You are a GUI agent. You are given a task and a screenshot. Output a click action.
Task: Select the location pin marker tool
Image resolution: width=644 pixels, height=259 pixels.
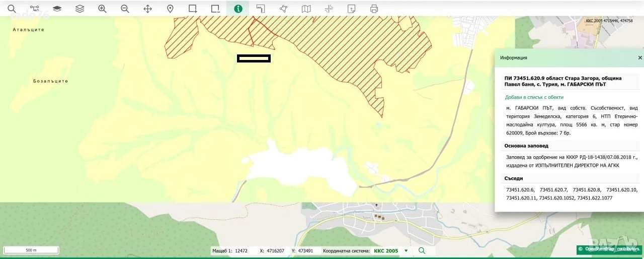(x=170, y=9)
